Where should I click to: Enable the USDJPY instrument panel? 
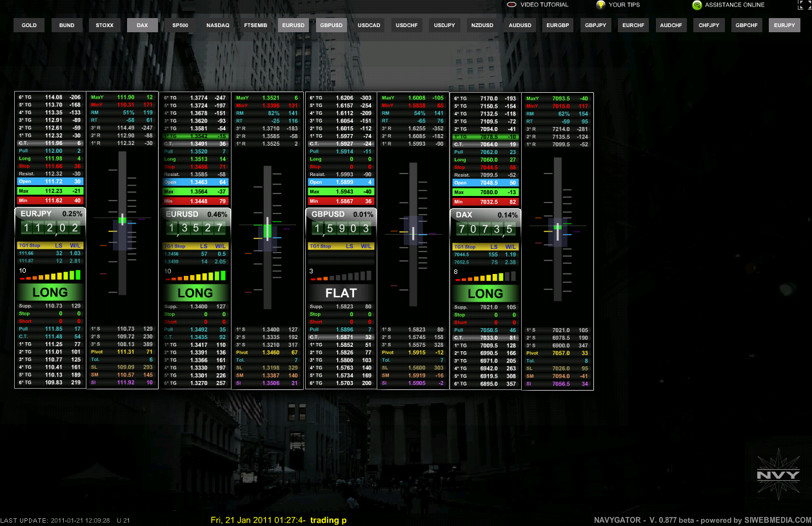(444, 26)
